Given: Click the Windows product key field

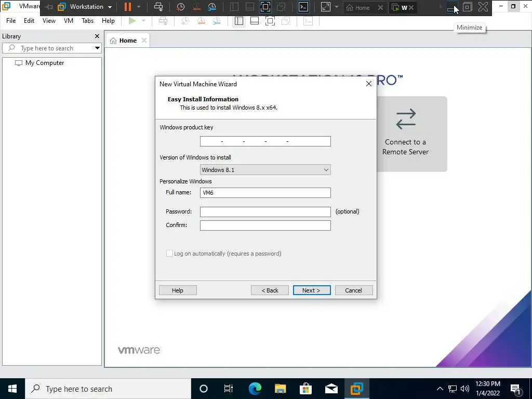Looking at the screenshot, I should [265, 141].
